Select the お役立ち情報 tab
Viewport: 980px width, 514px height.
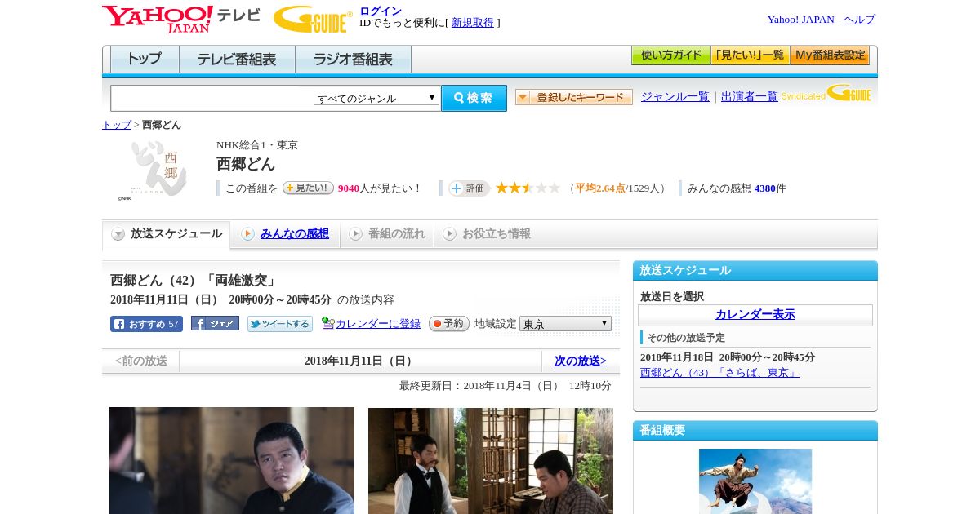(x=488, y=234)
